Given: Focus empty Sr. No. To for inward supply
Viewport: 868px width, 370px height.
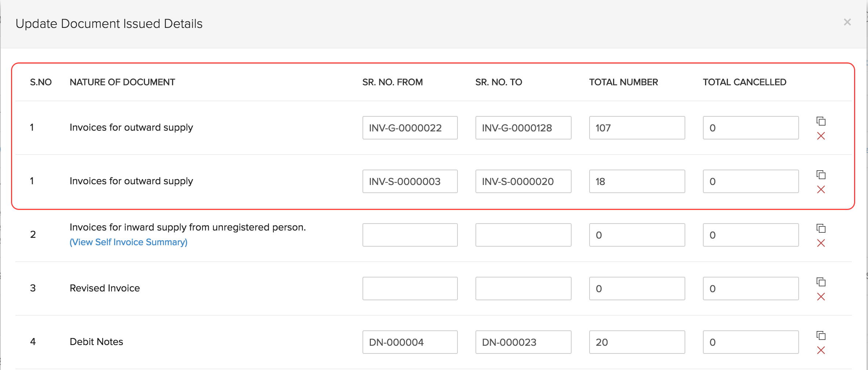Looking at the screenshot, I should [523, 235].
